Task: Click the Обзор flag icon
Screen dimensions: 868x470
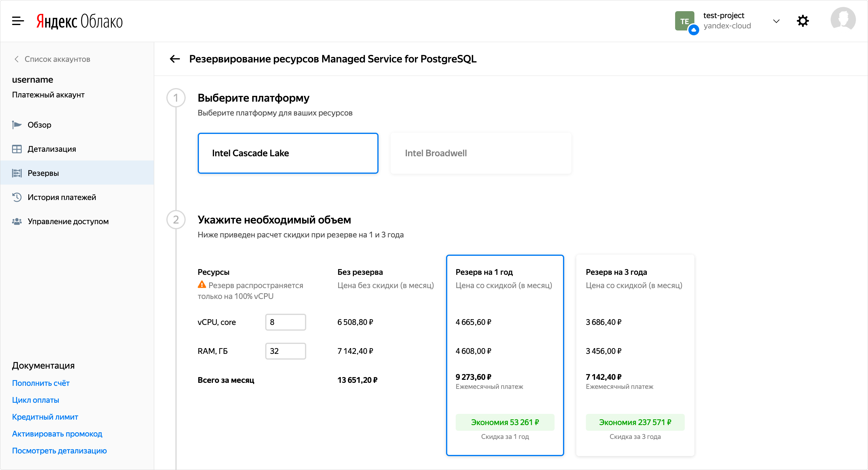Action: (x=17, y=125)
